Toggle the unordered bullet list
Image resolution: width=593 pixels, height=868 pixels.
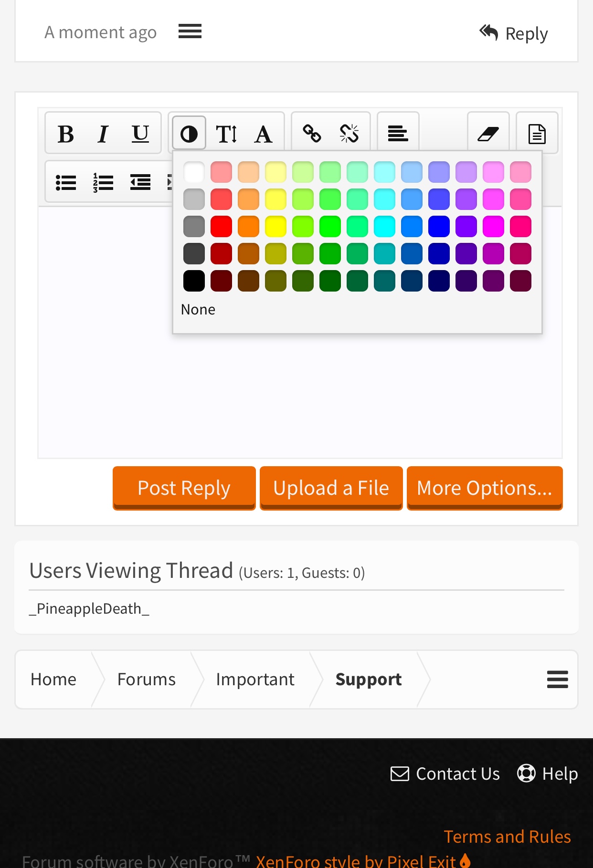pyautogui.click(x=66, y=182)
